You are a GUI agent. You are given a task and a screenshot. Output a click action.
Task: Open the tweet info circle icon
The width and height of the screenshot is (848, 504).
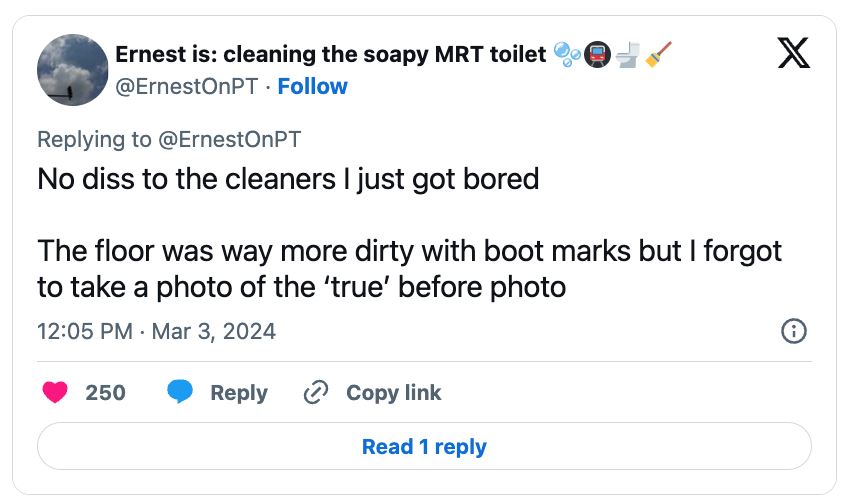793,331
